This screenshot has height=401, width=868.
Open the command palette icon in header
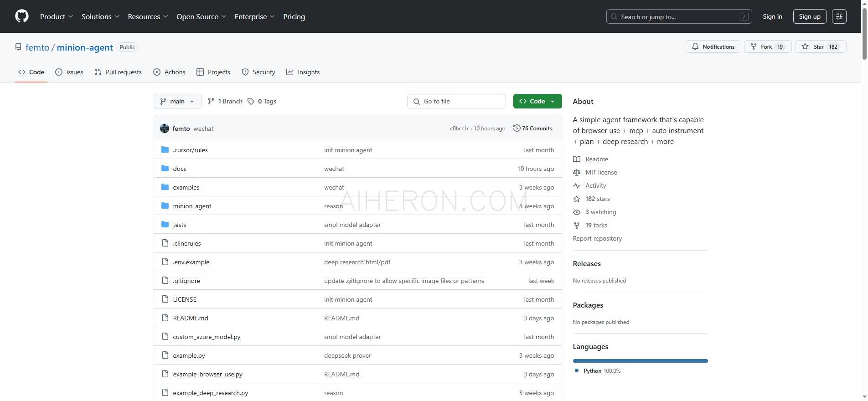tap(839, 16)
